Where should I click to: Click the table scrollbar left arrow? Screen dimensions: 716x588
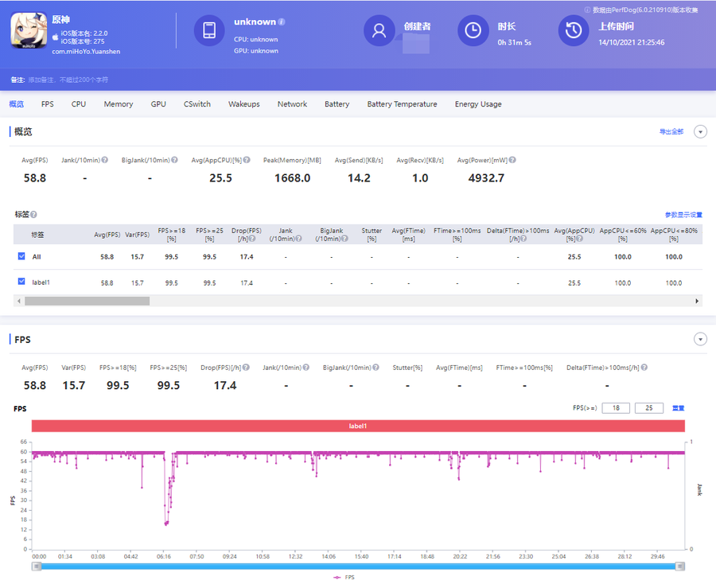[x=19, y=301]
